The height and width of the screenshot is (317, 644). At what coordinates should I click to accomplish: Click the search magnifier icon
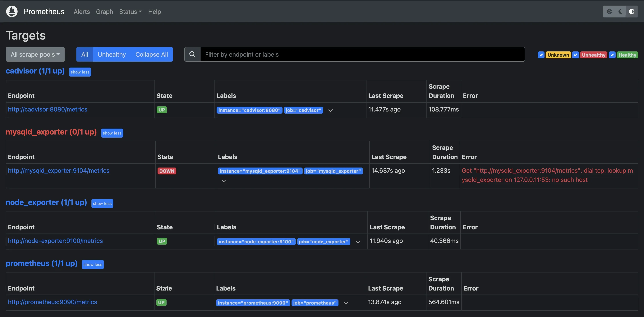click(x=192, y=54)
